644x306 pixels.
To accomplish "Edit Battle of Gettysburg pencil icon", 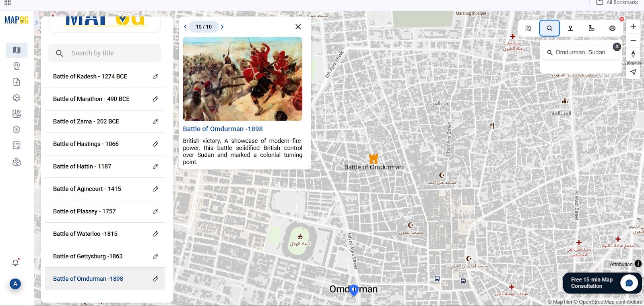I will pos(155,257).
